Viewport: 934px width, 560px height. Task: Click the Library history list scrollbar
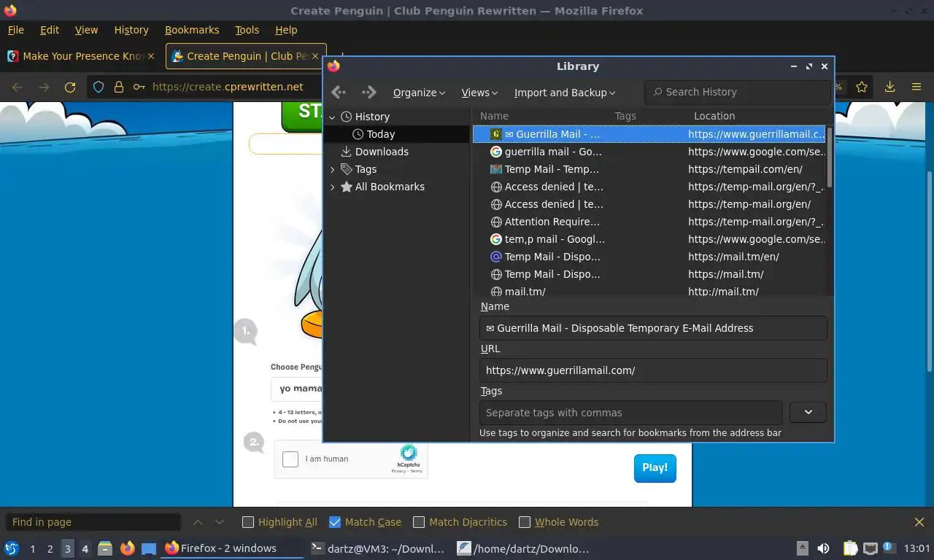[830, 157]
